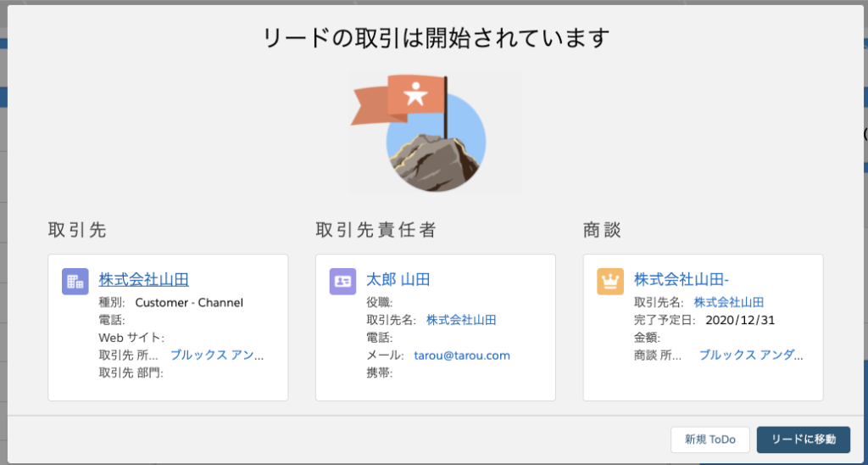This screenshot has height=465, width=868.
Task: Click the 役職: label in contact card
Action: pos(380,303)
